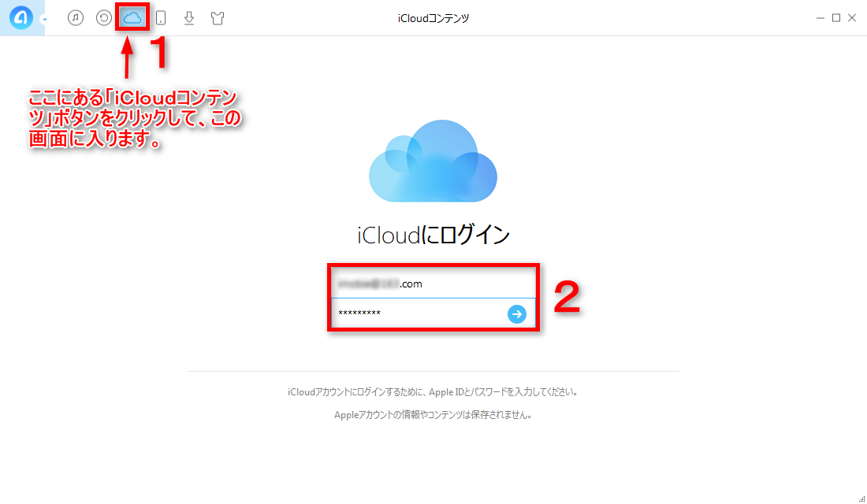Open the iTunes Library music icon
Image resolution: width=867 pixels, height=504 pixels.
pyautogui.click(x=76, y=17)
